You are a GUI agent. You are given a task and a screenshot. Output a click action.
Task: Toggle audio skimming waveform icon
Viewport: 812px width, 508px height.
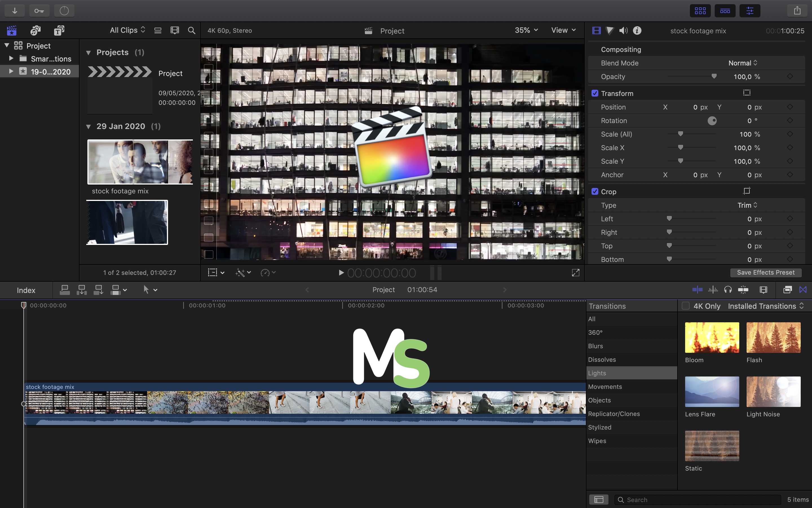point(713,290)
